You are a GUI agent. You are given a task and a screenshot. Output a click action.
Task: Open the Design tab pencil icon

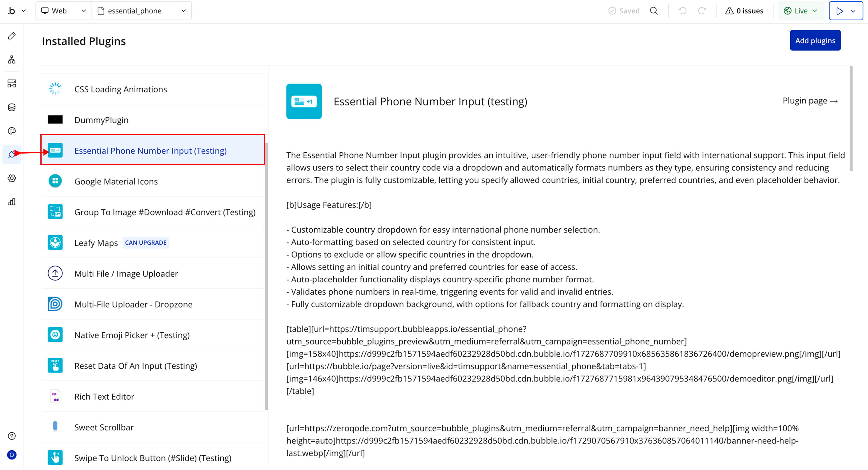click(12, 36)
